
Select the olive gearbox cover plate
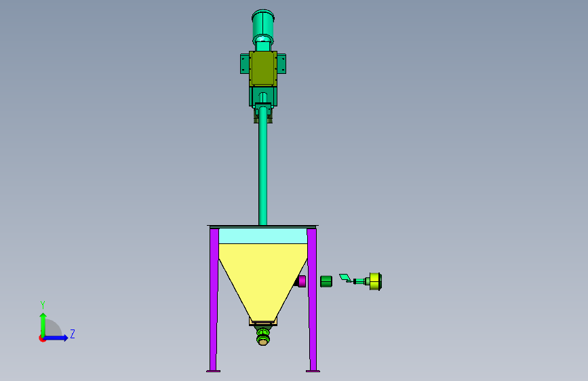click(263, 68)
